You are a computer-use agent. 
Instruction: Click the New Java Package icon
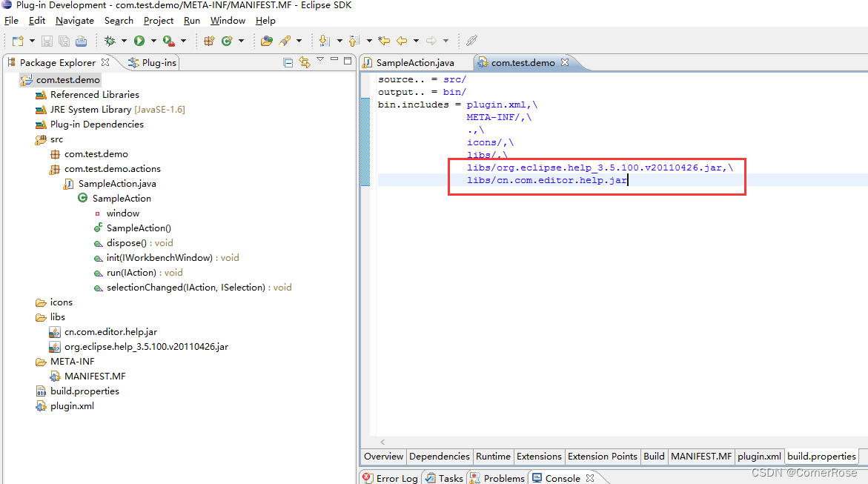coord(209,41)
